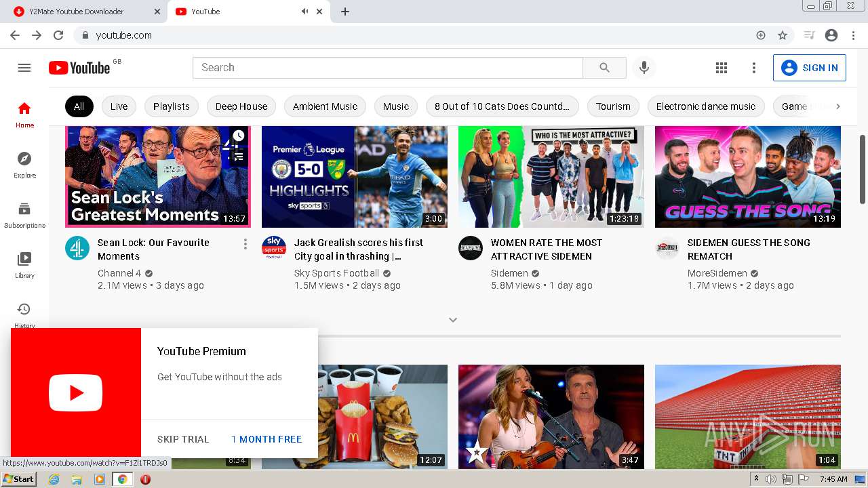Open options menu for Sean Lock video
Viewport: 868px width, 488px height.
[x=245, y=244]
